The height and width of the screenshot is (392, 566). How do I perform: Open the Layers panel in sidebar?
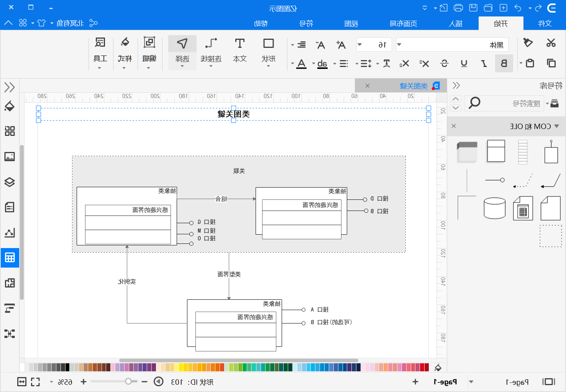(10, 182)
